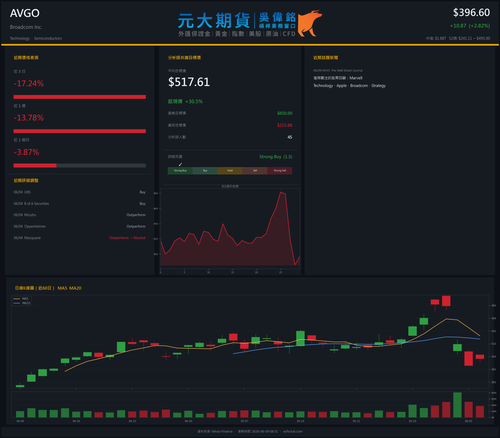Click the Broadcom Inc. company name
Image resolution: width=500 pixels, height=438 pixels.
(x=26, y=27)
